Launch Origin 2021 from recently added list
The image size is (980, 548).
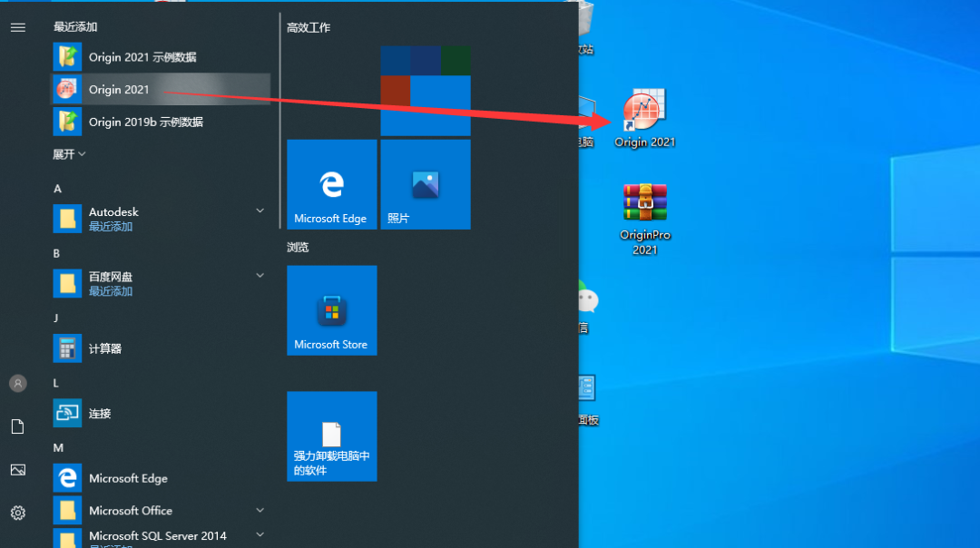[x=118, y=89]
